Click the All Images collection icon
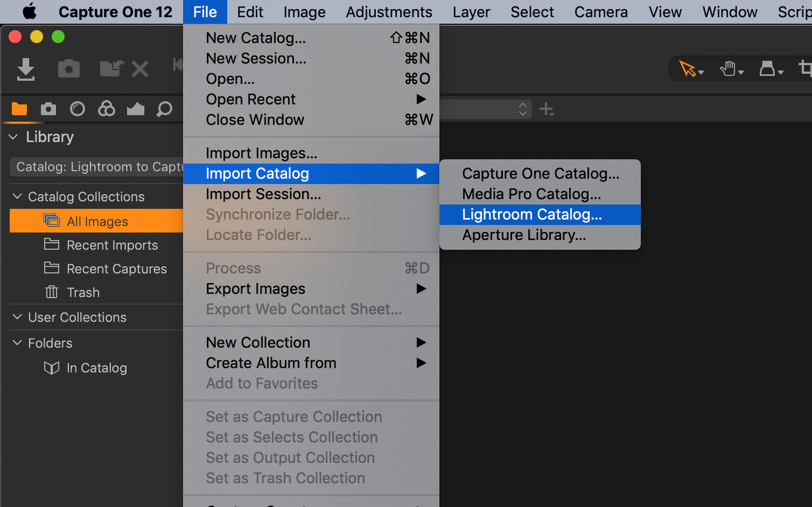 pyautogui.click(x=51, y=221)
